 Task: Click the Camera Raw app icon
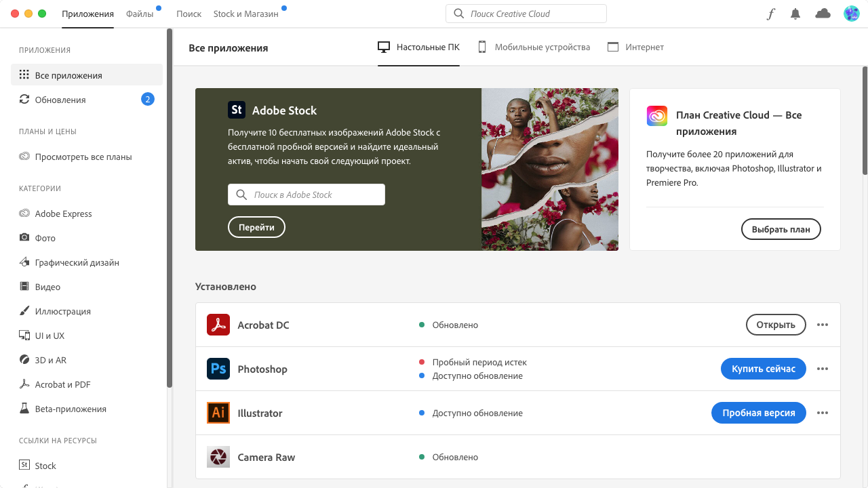point(218,457)
